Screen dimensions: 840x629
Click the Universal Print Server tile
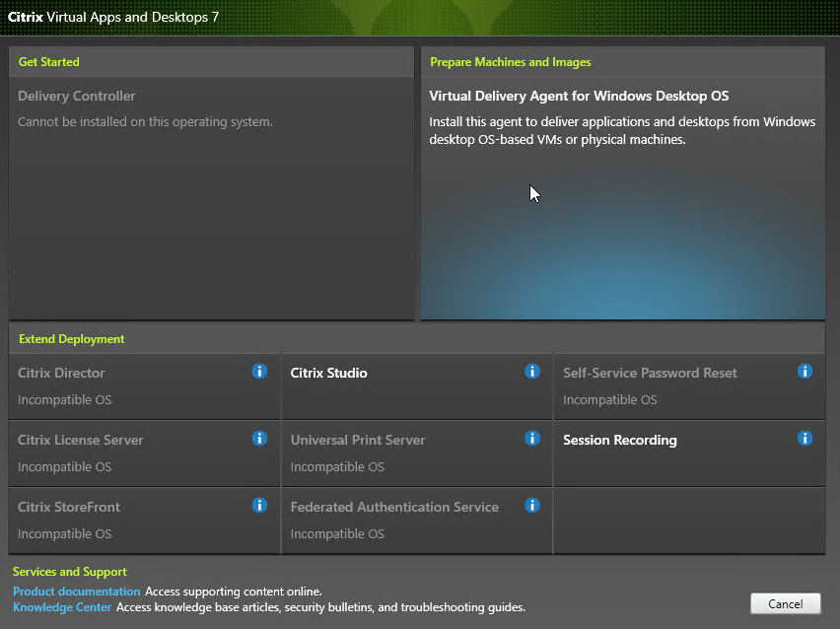pyautogui.click(x=417, y=454)
